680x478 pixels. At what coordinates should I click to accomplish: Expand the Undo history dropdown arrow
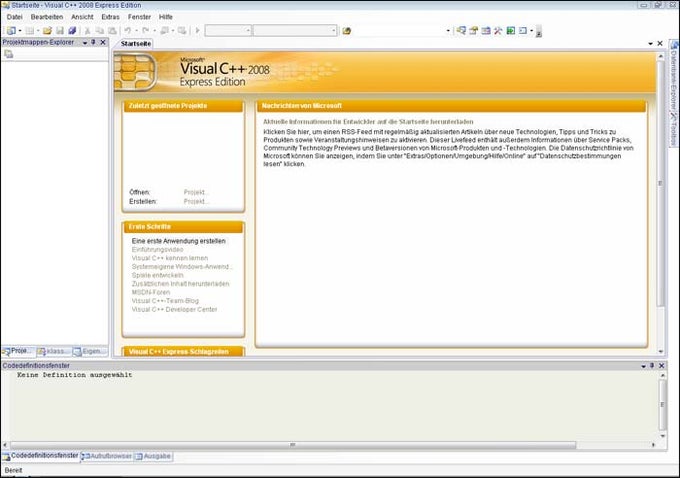pyautogui.click(x=136, y=30)
